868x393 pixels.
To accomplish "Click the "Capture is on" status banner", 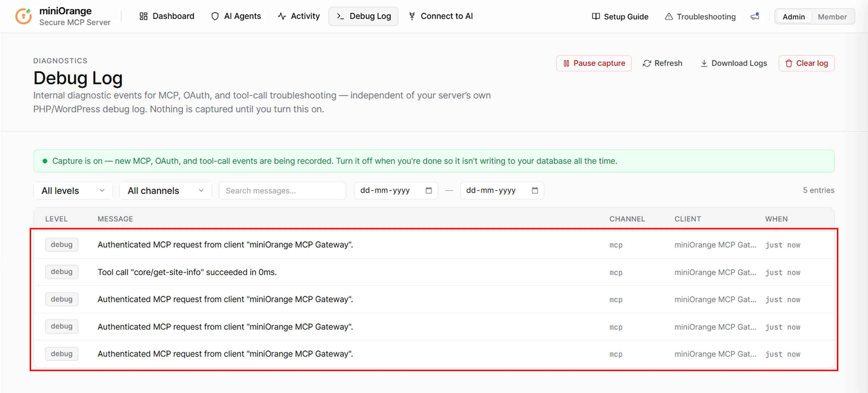I will (434, 161).
